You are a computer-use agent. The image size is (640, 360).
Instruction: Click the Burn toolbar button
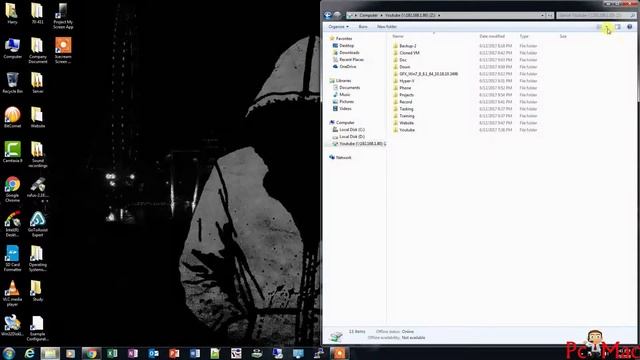(363, 27)
